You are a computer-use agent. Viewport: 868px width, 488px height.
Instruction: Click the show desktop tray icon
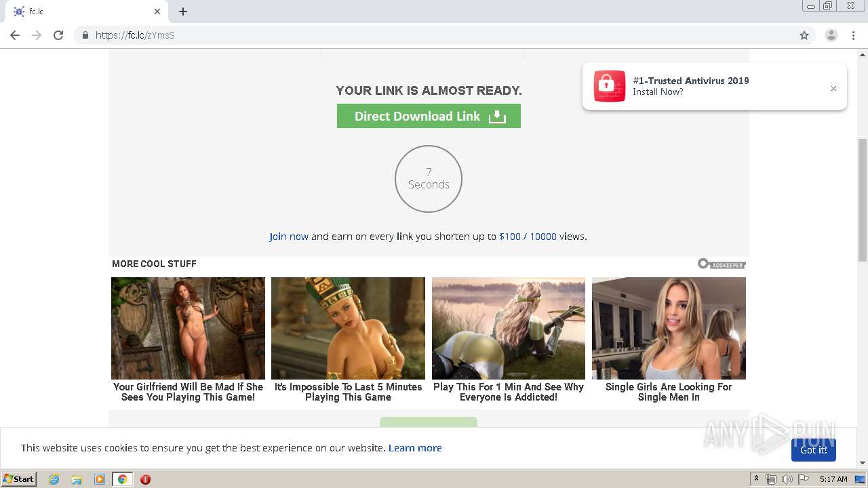pyautogui.click(x=860, y=479)
